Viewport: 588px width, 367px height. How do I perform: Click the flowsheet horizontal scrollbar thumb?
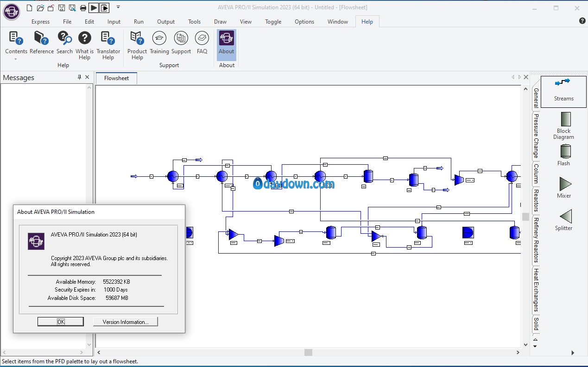click(308, 353)
